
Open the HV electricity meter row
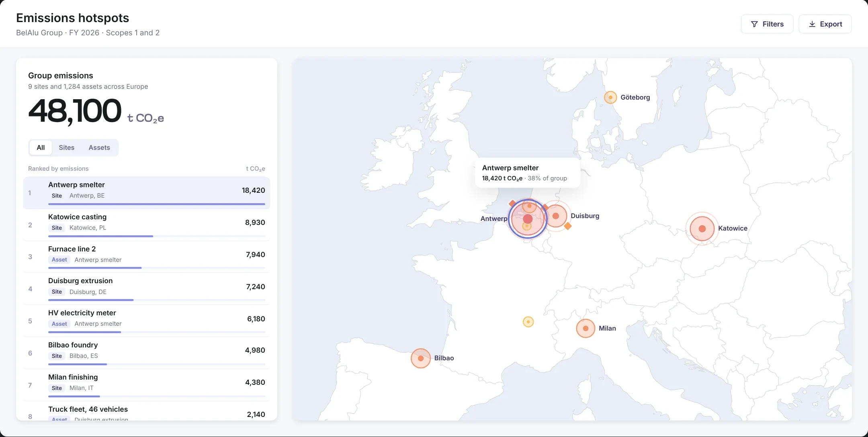[x=147, y=321]
